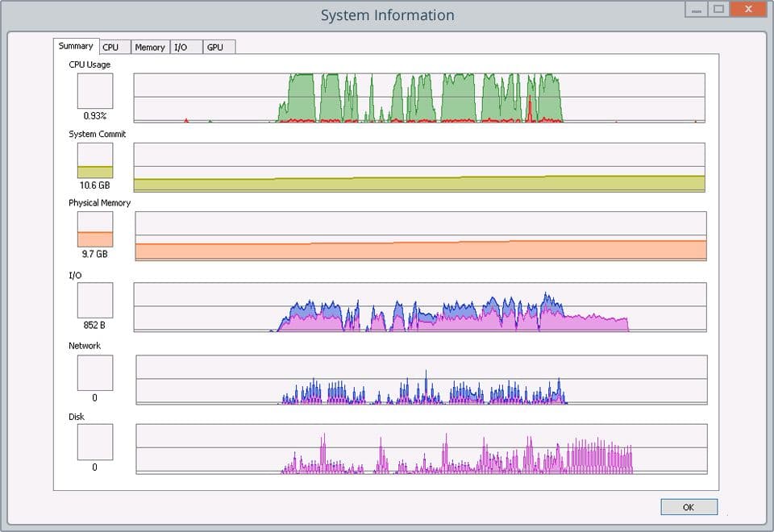The image size is (774, 532).
Task: Switch to the Memory tab
Action: pos(150,47)
